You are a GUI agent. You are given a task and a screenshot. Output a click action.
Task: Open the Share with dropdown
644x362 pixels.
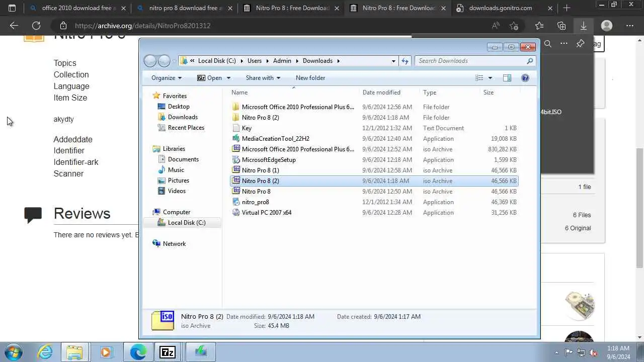(x=263, y=78)
